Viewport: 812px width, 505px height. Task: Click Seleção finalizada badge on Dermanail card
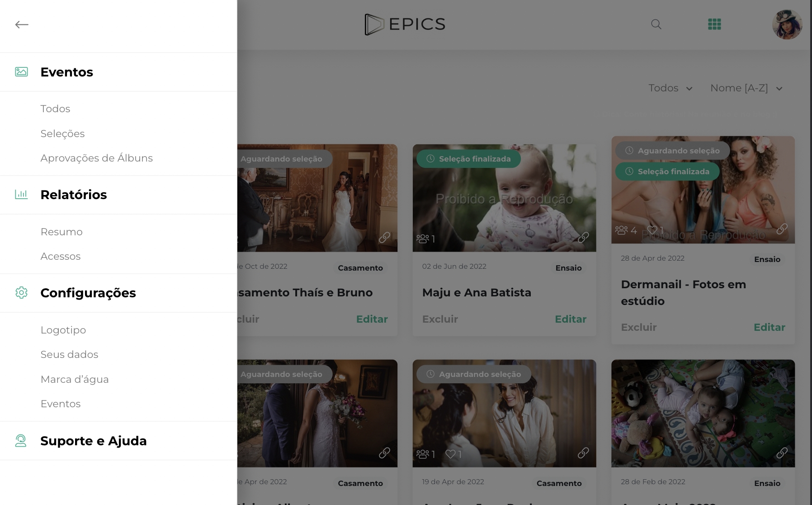point(667,172)
